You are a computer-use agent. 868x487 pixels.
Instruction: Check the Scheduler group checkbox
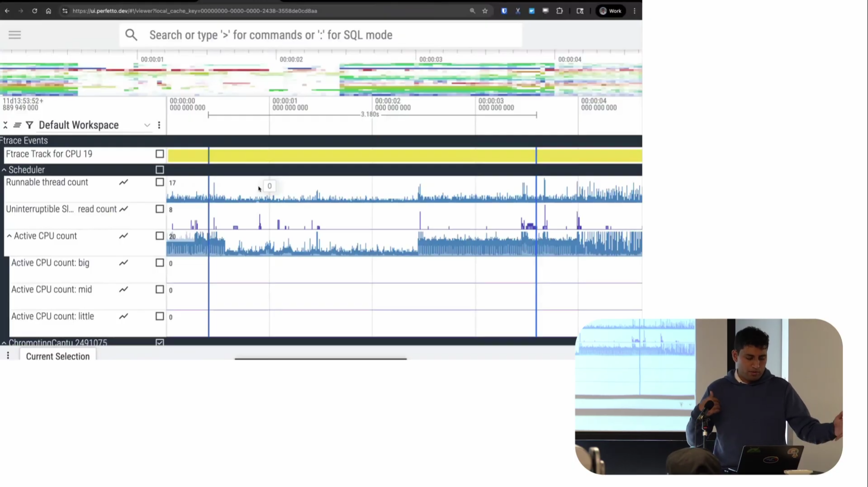(160, 170)
